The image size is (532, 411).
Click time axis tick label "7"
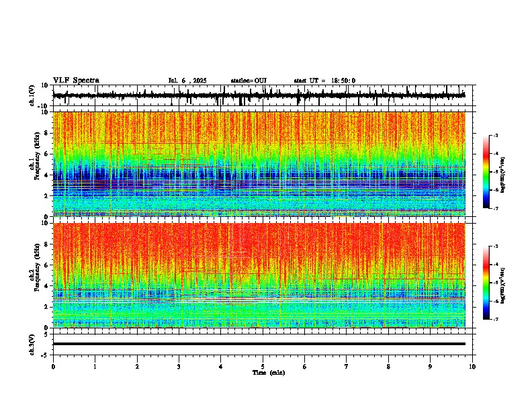(347, 367)
